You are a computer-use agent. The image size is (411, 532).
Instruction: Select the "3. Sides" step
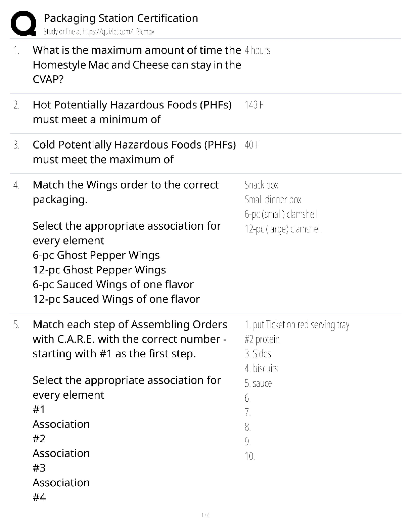[x=258, y=354]
